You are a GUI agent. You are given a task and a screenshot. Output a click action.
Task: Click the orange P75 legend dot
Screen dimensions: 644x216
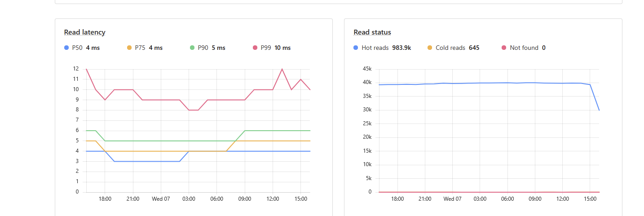(129, 48)
